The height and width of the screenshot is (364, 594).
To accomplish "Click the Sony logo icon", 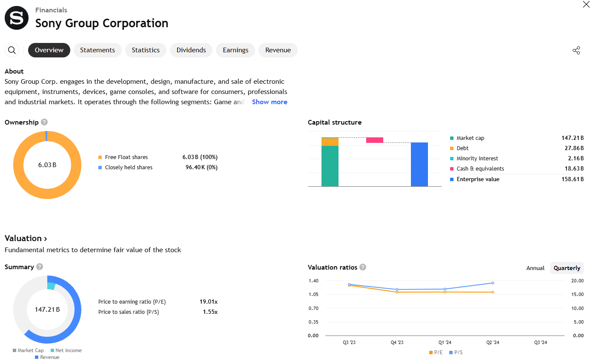I will [17, 18].
